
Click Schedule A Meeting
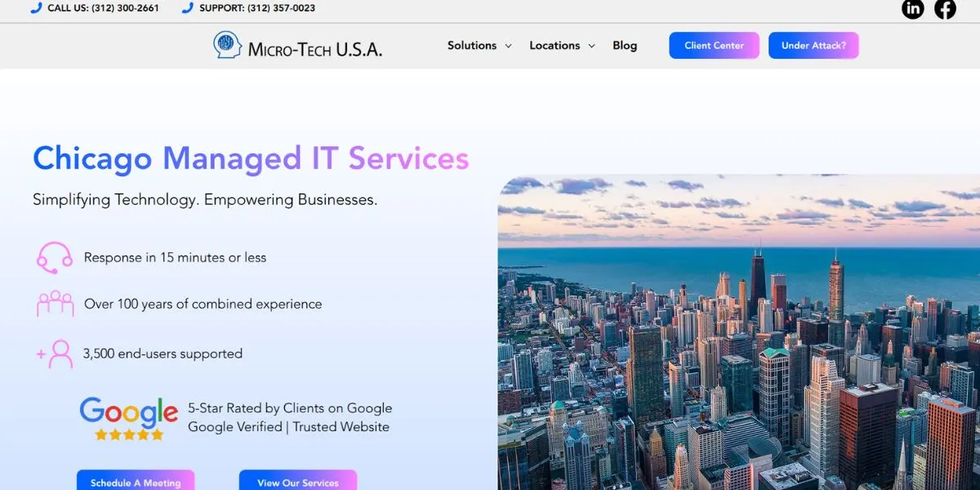[x=135, y=482]
